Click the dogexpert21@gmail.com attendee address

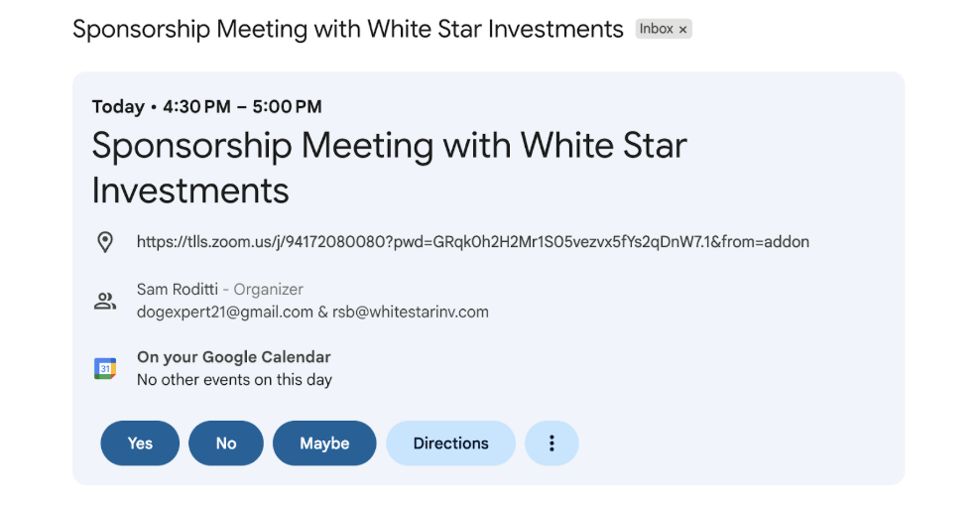(224, 312)
